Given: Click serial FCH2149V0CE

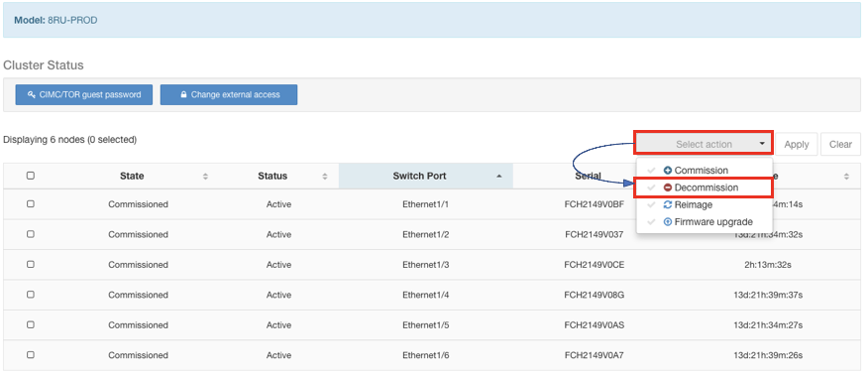Looking at the screenshot, I should pos(594,265).
